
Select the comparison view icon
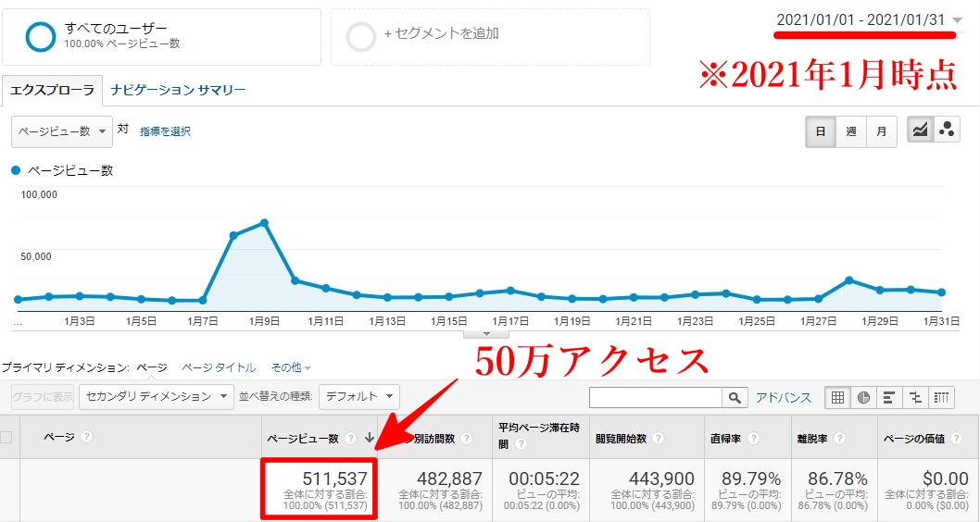coord(916,397)
